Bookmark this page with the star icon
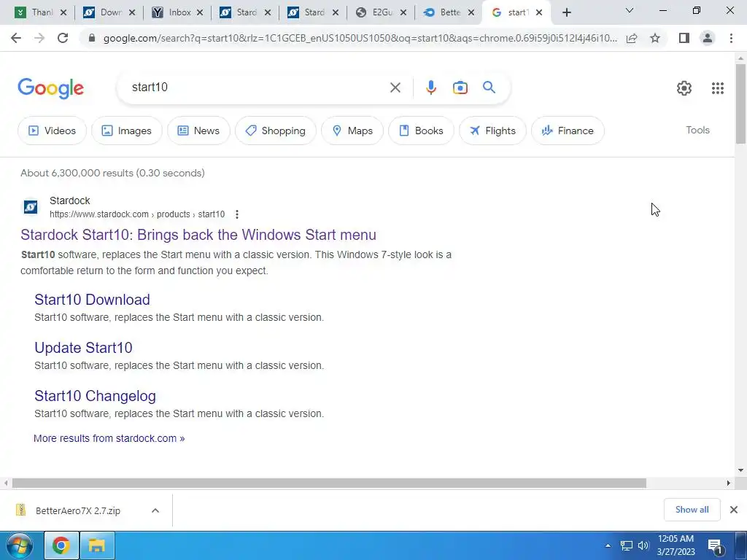Viewport: 747px width, 560px height. pos(655,38)
